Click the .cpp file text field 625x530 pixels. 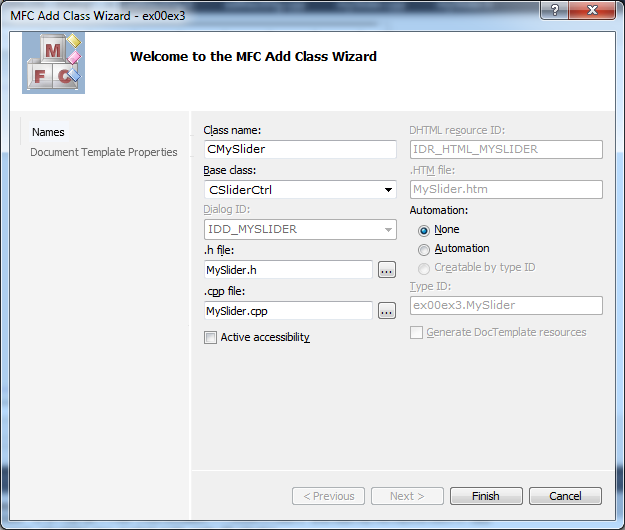point(288,311)
